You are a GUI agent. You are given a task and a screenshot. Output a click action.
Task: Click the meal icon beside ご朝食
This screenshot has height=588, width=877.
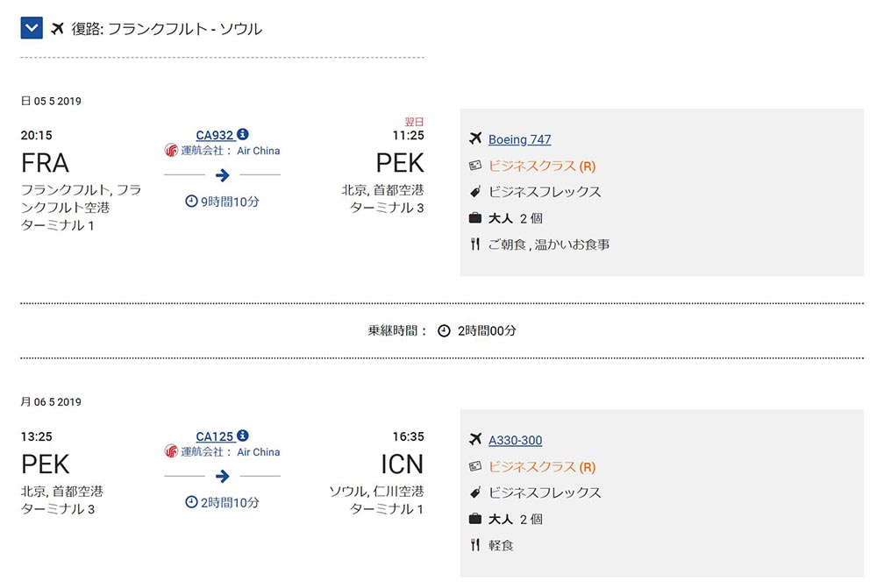(x=475, y=244)
